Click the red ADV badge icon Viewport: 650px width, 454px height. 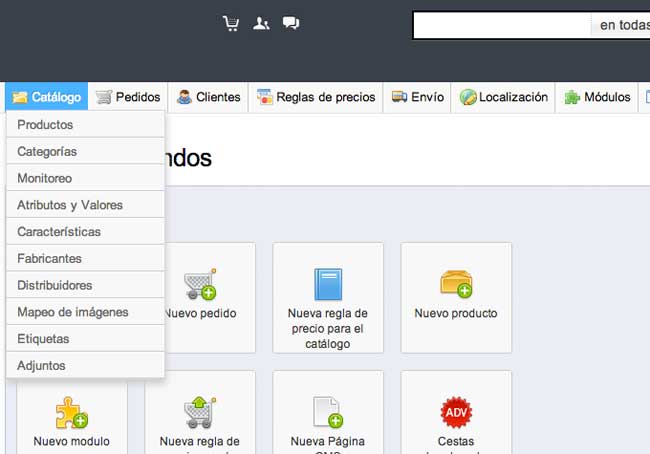pos(456,412)
